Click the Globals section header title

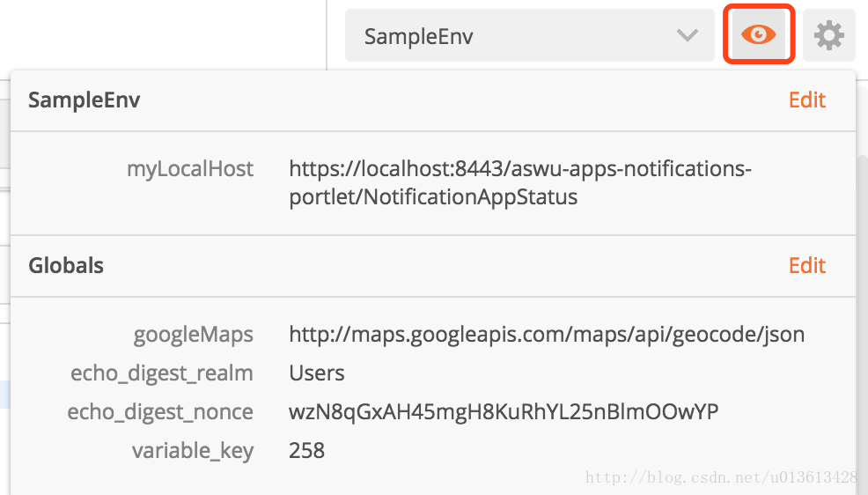(x=66, y=266)
